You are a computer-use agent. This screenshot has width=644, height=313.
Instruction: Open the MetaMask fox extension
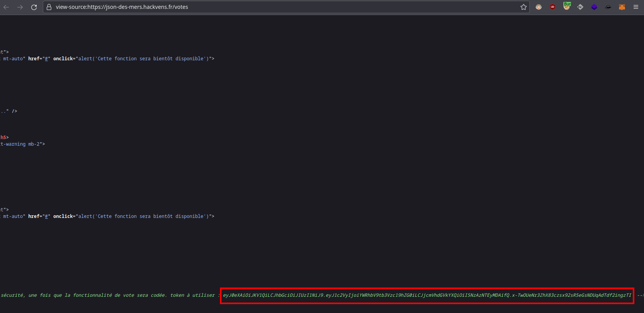622,7
